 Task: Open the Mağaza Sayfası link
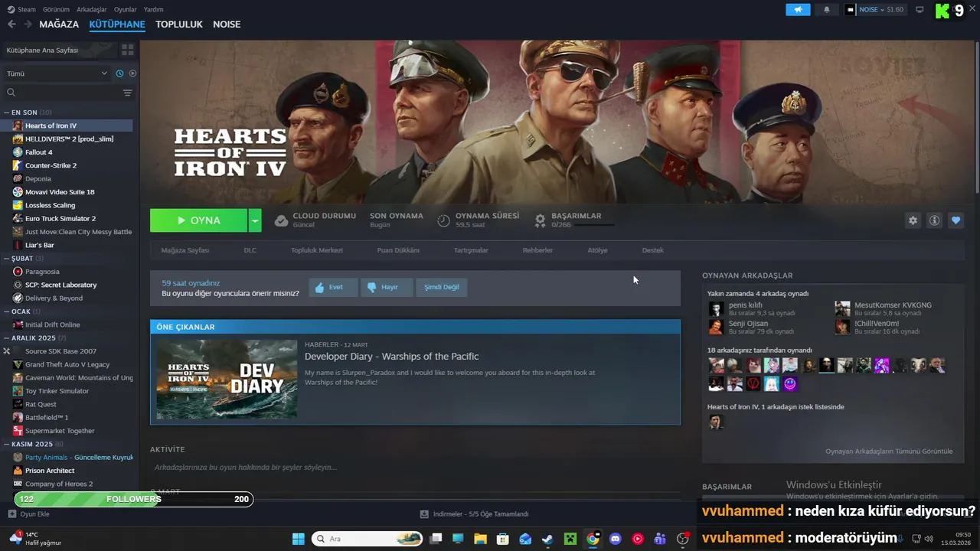tap(185, 250)
